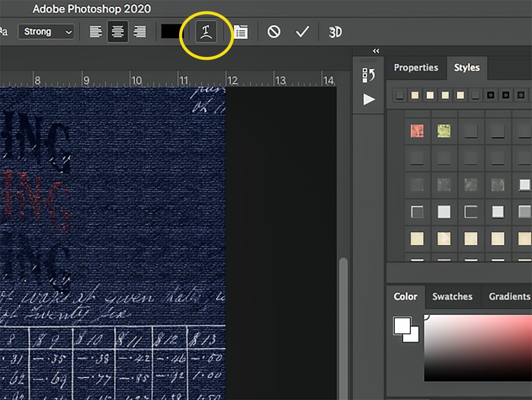Switch to the Swatches tab
This screenshot has width=532, height=400.
coord(452,296)
